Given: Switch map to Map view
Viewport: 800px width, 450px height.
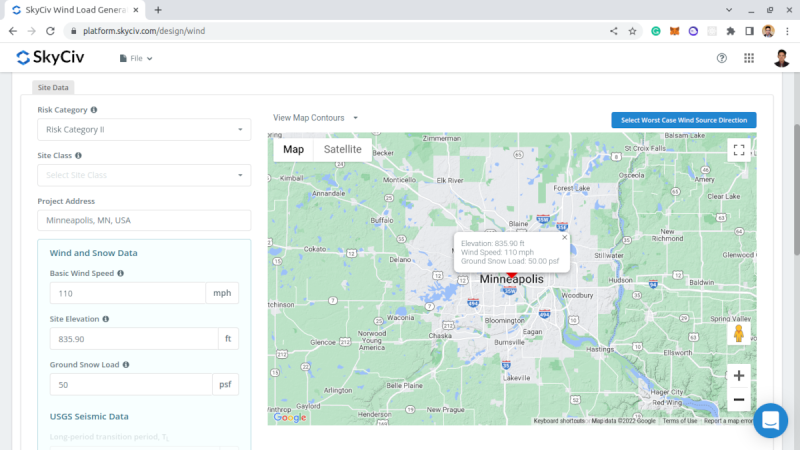Looking at the screenshot, I should click(x=293, y=149).
